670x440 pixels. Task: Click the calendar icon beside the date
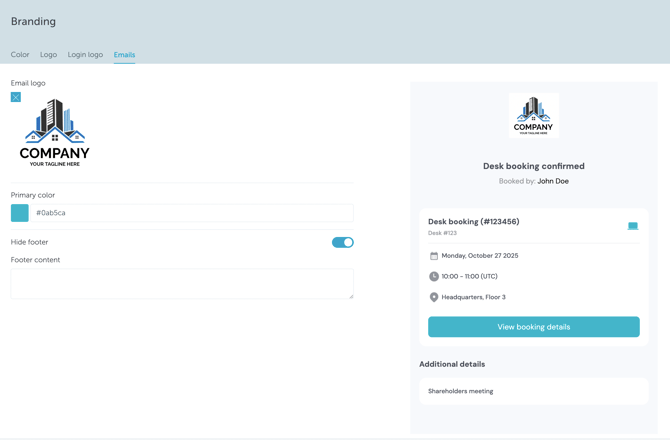click(434, 256)
